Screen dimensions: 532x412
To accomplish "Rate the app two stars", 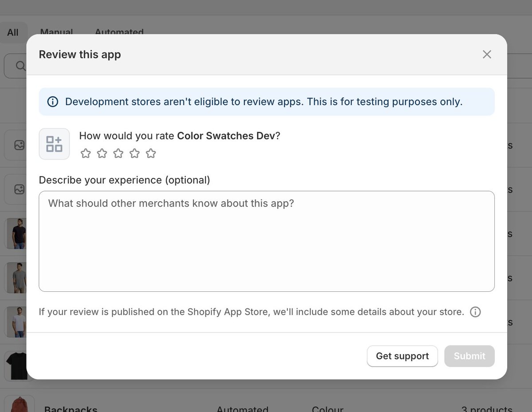I will pos(102,153).
